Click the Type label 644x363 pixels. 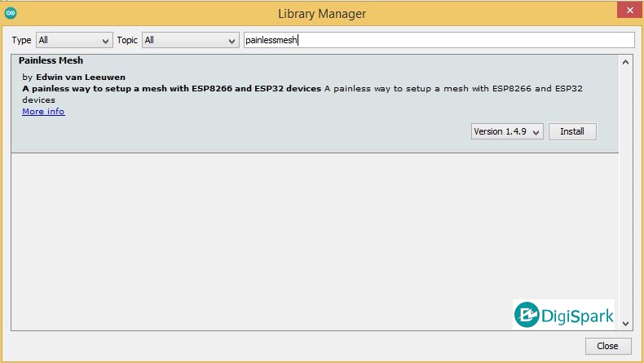[x=21, y=40]
